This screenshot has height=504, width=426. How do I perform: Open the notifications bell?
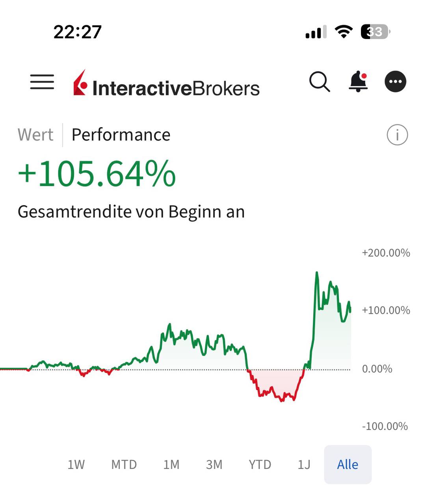(x=358, y=82)
